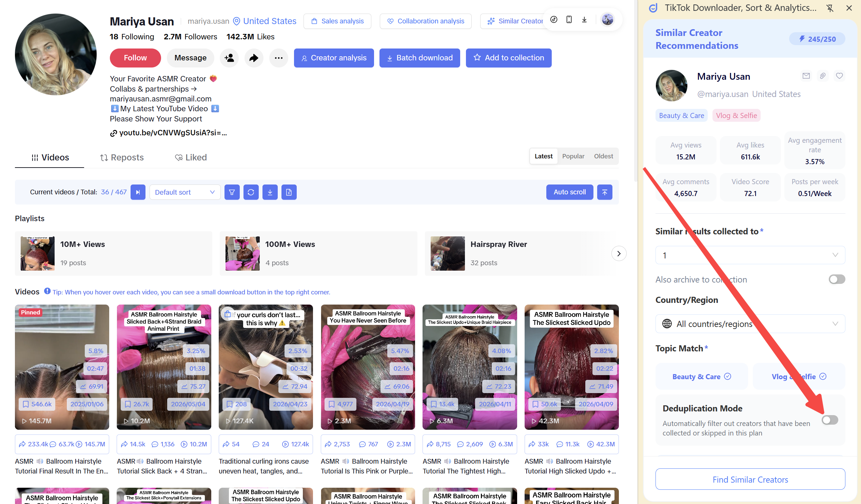Screen dimensions: 861x504
Task: Open Sales analysis
Action: [x=337, y=21]
